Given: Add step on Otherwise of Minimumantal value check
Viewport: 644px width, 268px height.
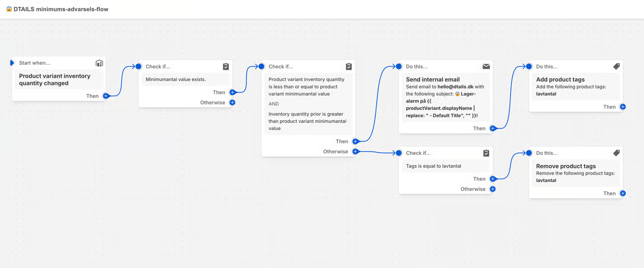Looking at the screenshot, I should [232, 103].
